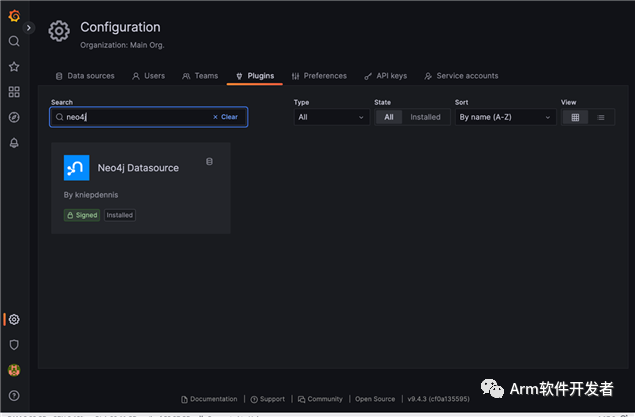
Task: Click the Signed badge
Action: pos(82,215)
